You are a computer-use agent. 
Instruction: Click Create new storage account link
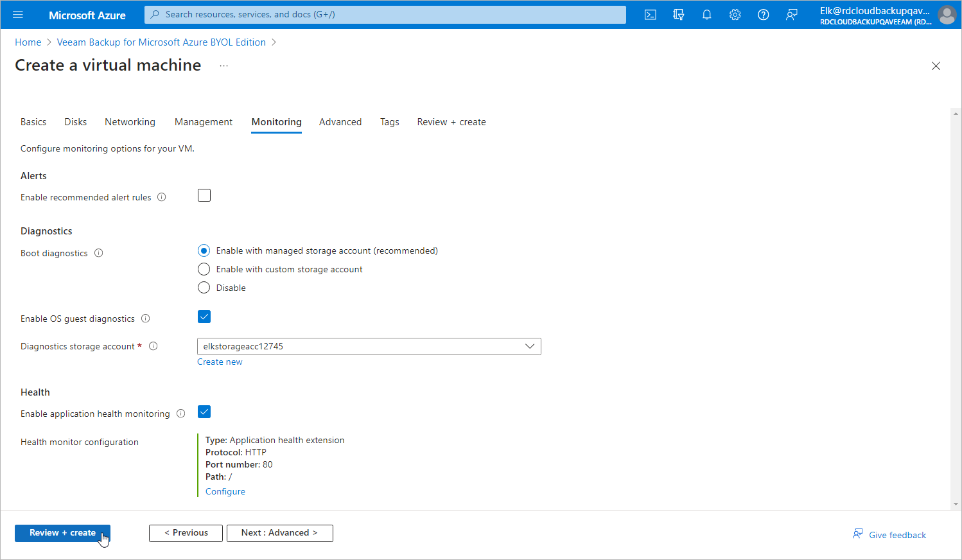coord(220,362)
